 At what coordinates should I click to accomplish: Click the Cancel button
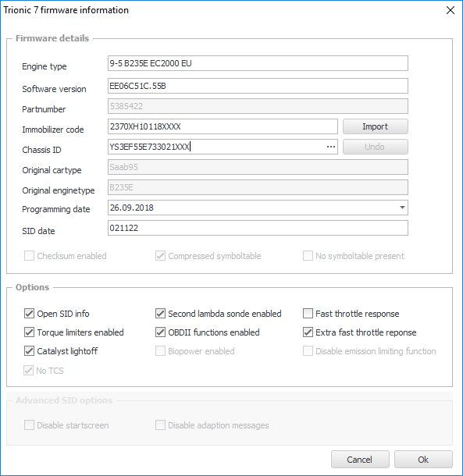(x=360, y=460)
